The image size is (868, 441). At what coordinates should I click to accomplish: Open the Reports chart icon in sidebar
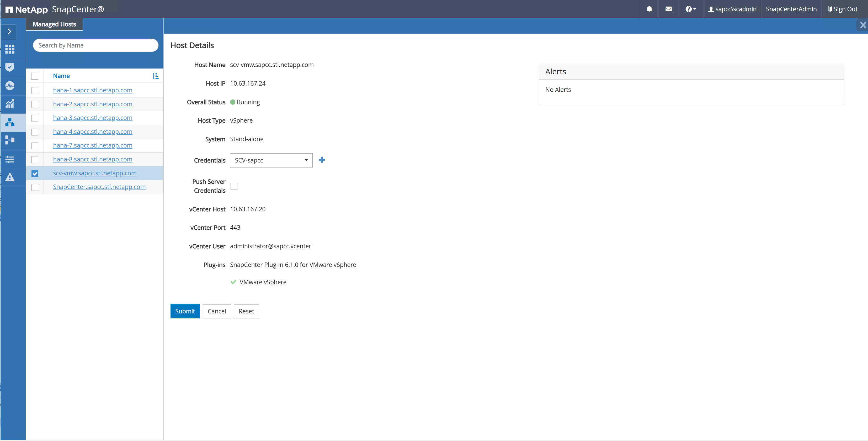click(10, 104)
